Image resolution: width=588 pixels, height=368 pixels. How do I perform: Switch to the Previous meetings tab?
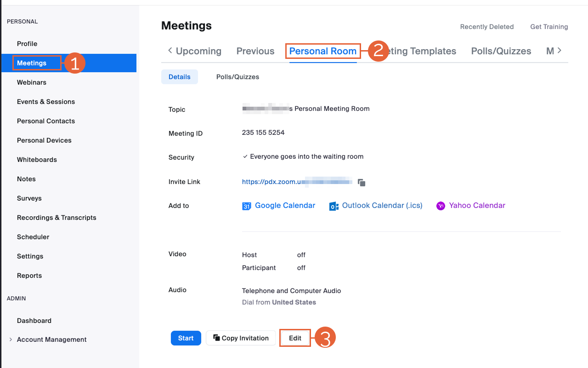click(255, 51)
